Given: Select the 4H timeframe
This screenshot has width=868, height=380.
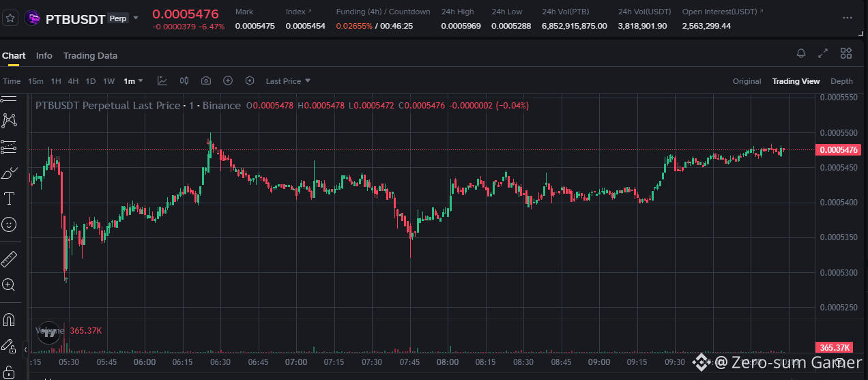Looking at the screenshot, I should pos(73,81).
